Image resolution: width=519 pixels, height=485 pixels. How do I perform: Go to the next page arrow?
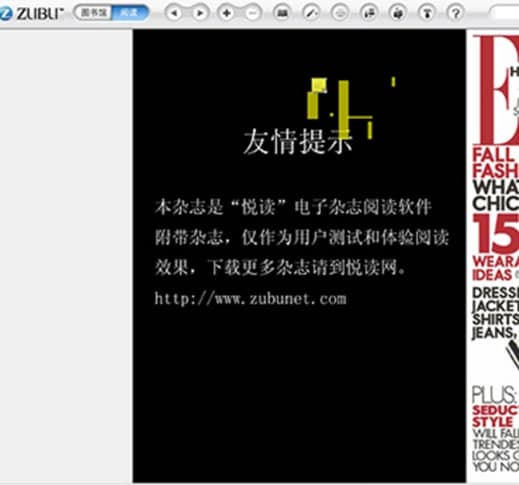point(200,13)
